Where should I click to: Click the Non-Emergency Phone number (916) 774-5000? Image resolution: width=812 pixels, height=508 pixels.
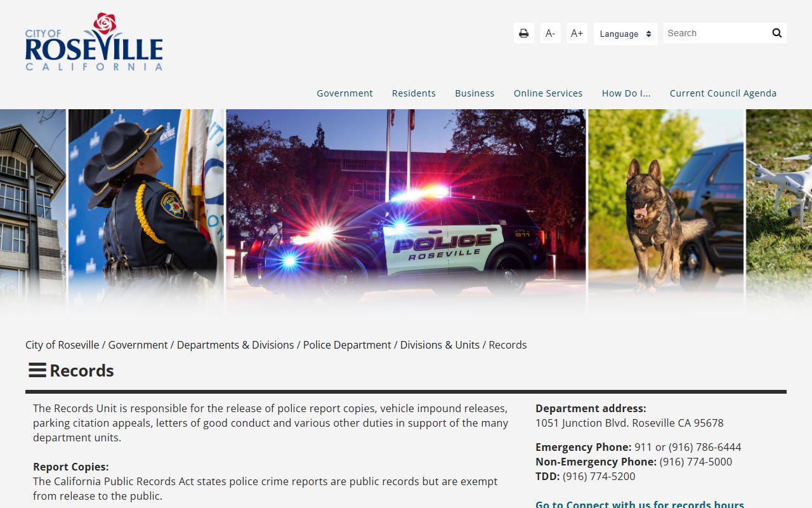pyautogui.click(x=696, y=462)
